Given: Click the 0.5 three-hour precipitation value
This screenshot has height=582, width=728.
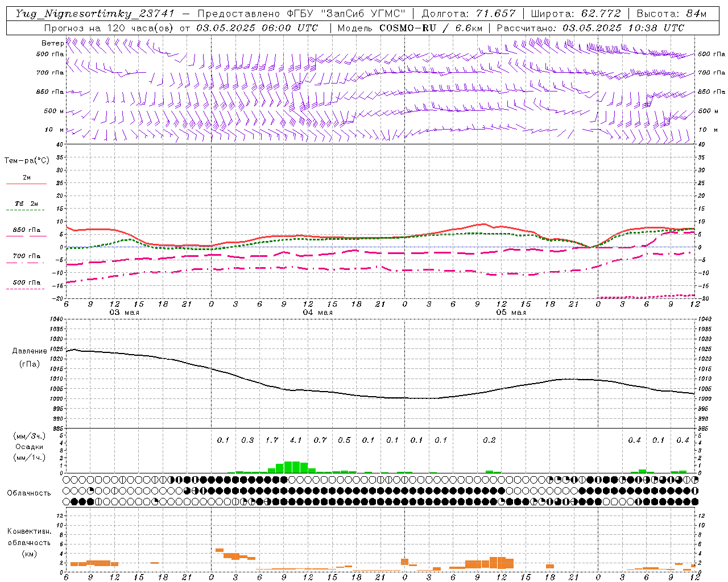Looking at the screenshot, I should pyautogui.click(x=344, y=440).
